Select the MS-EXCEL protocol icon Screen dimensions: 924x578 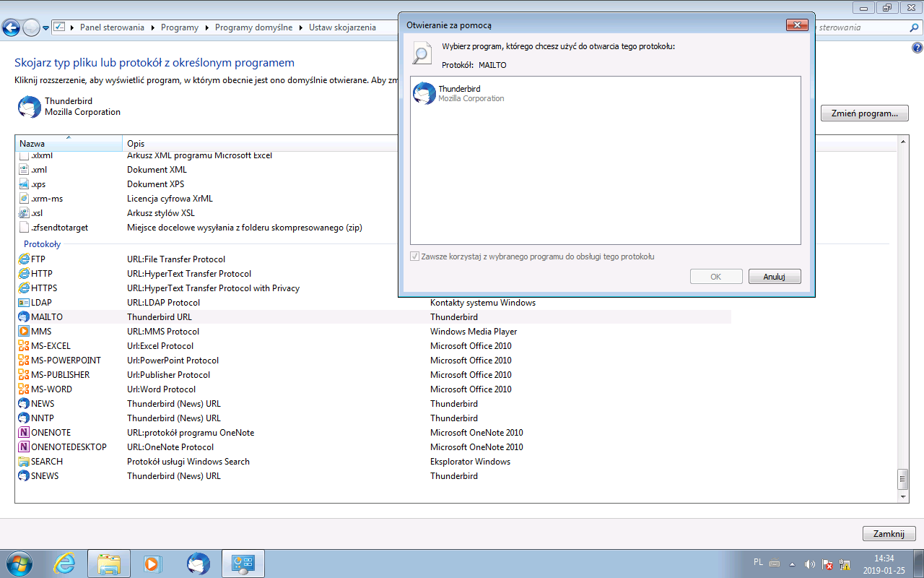click(x=24, y=346)
